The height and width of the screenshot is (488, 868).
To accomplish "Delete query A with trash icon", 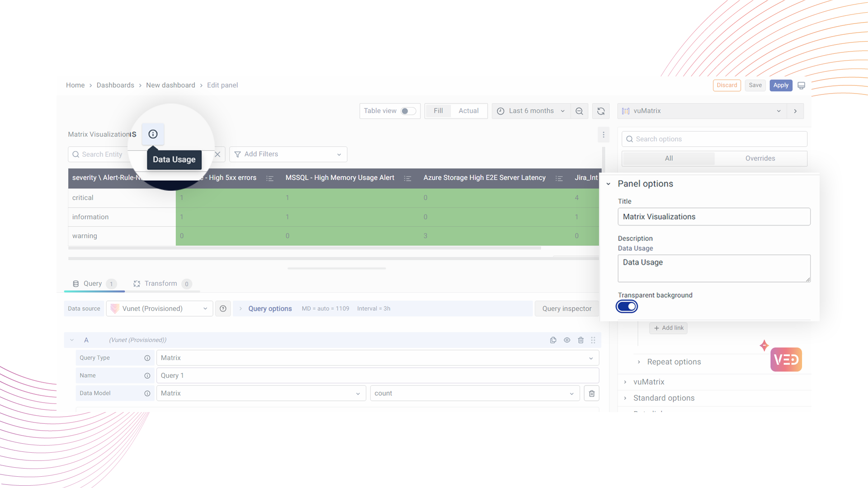I will pyautogui.click(x=581, y=340).
